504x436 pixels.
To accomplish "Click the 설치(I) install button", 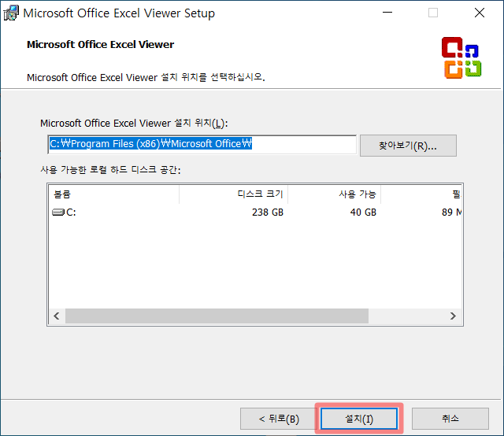I will [359, 419].
